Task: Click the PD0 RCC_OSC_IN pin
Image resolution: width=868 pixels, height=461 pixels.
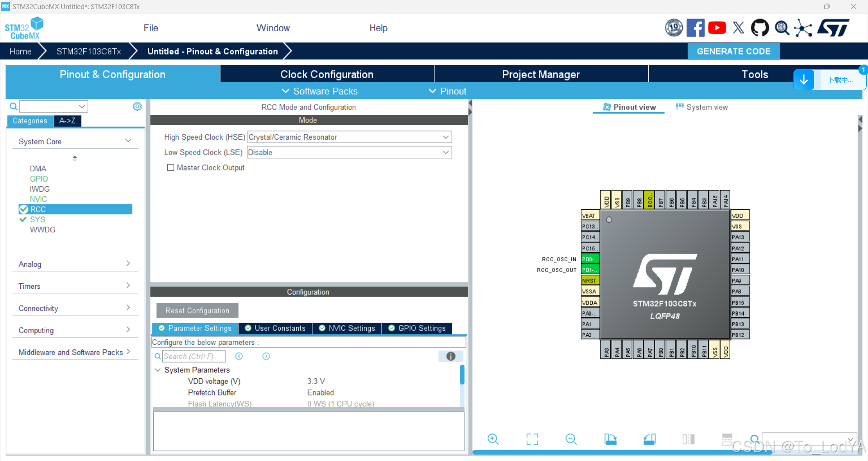Action: tap(590, 259)
